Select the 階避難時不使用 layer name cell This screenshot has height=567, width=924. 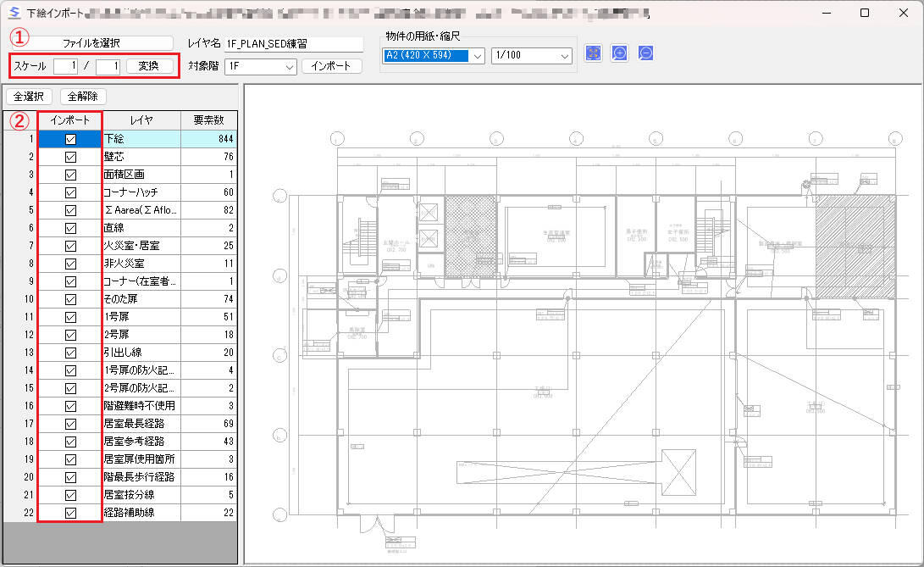point(141,406)
